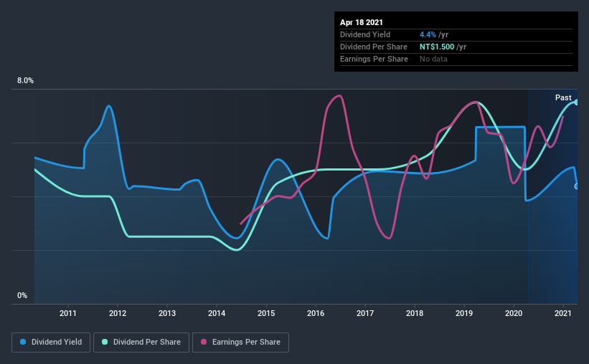Select the blue Dividend Yield endpoint marker
589x364 pixels.
[577, 186]
